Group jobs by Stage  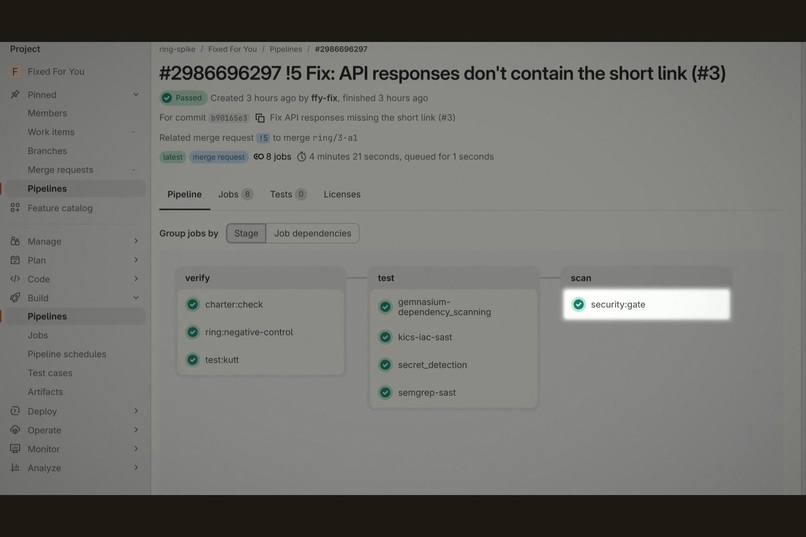coord(246,233)
